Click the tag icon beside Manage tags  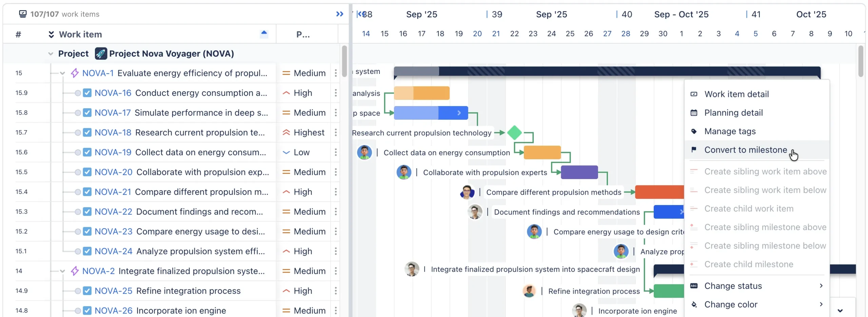(694, 131)
